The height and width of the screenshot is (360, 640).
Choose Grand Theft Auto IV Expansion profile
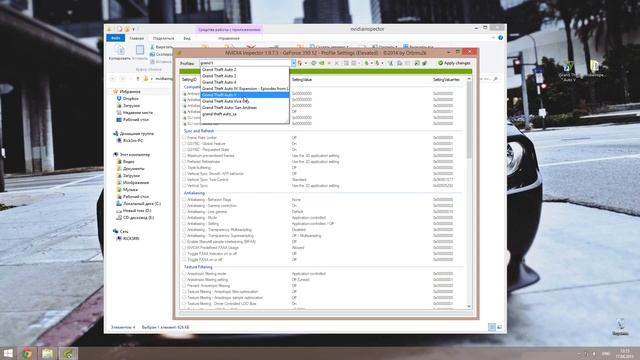pos(245,89)
